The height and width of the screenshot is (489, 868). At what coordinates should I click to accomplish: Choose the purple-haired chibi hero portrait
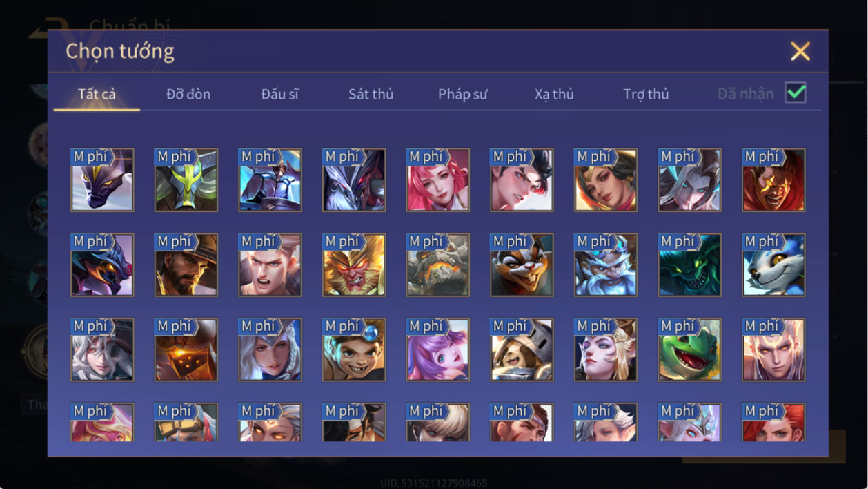coord(438,349)
